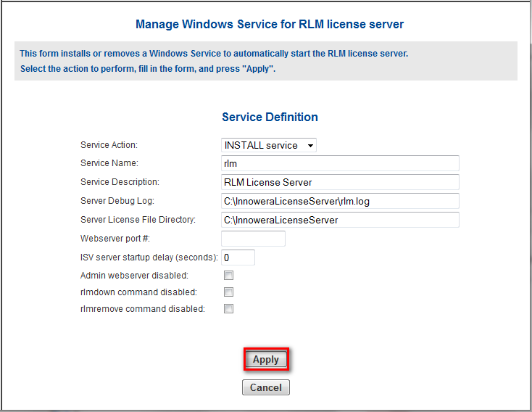Image resolution: width=532 pixels, height=412 pixels.
Task: Click the 'Service Definition' heading
Action: pyautogui.click(x=270, y=117)
